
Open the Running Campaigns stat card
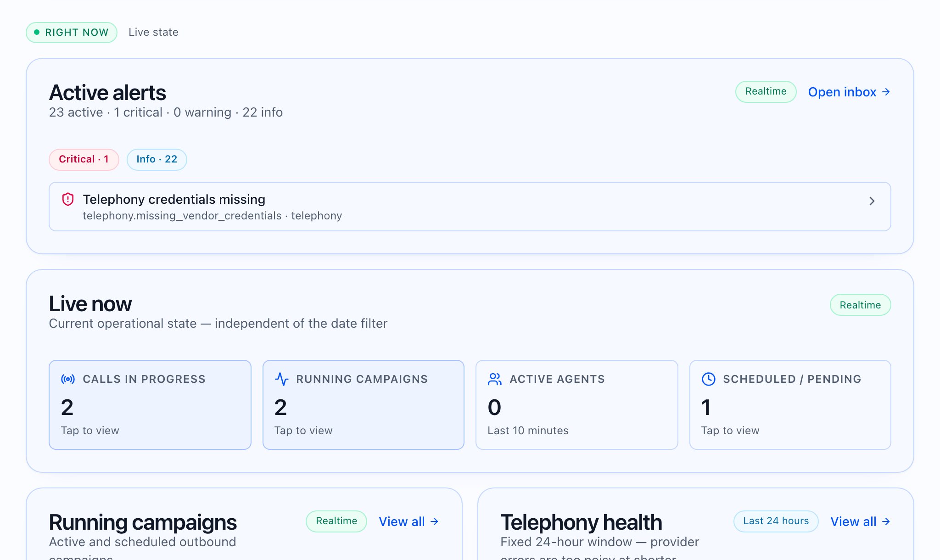coord(364,405)
